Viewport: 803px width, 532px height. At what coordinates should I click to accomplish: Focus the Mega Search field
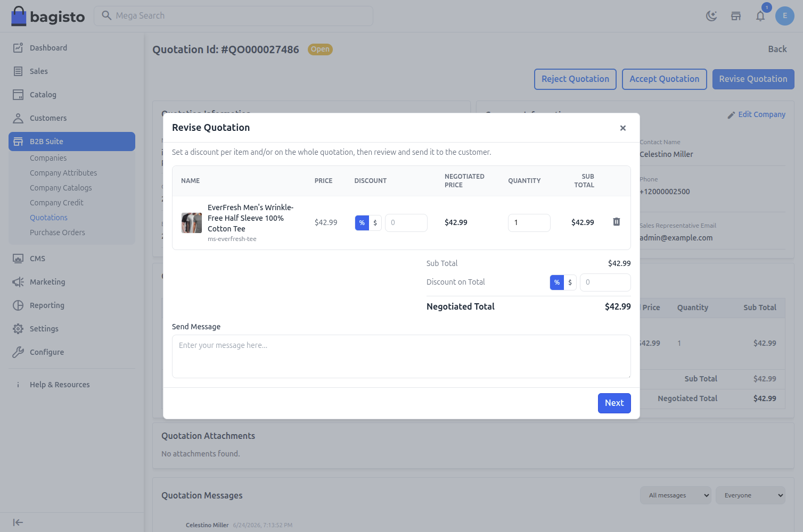point(233,16)
